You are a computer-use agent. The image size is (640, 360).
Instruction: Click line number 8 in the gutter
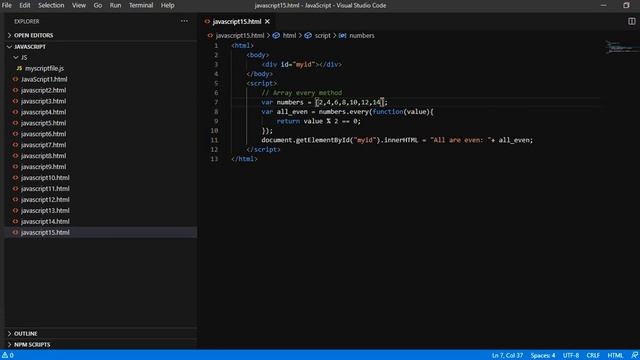[x=216, y=112]
